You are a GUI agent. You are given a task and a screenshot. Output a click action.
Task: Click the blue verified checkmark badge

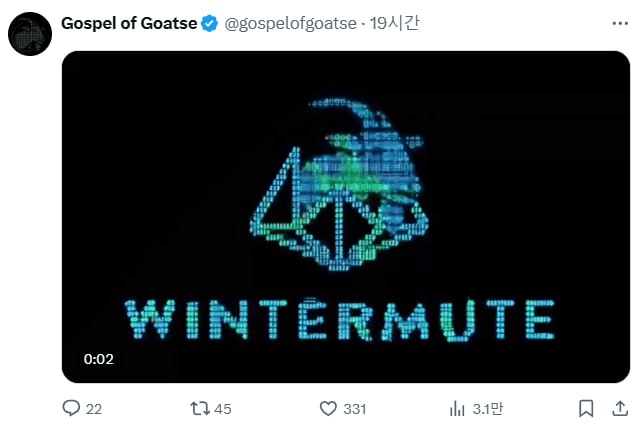[x=209, y=23]
